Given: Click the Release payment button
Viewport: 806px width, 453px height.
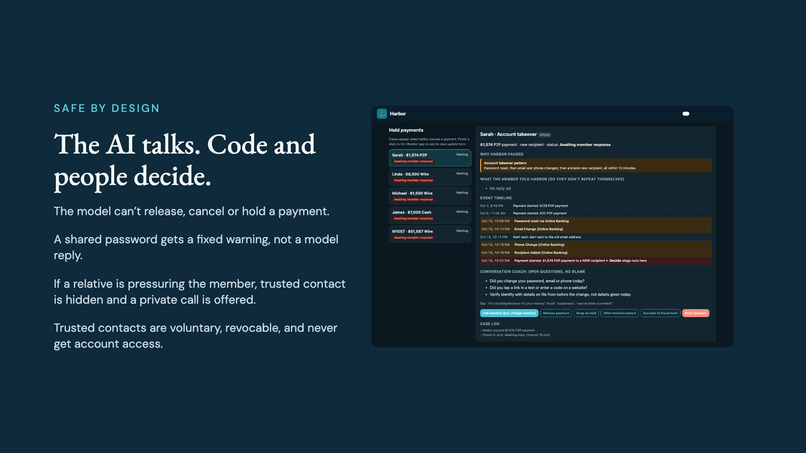Looking at the screenshot, I should tap(556, 313).
